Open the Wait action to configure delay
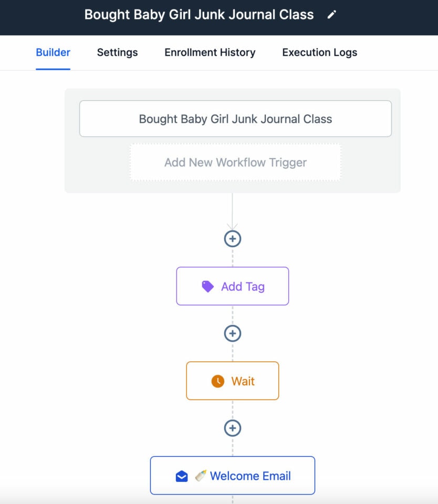Image resolution: width=438 pixels, height=504 pixels. [x=233, y=381]
